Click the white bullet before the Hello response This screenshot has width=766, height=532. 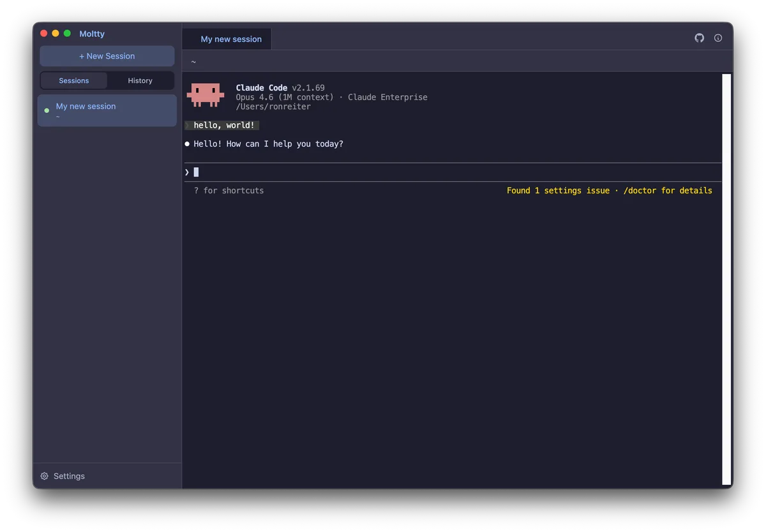pyautogui.click(x=187, y=144)
